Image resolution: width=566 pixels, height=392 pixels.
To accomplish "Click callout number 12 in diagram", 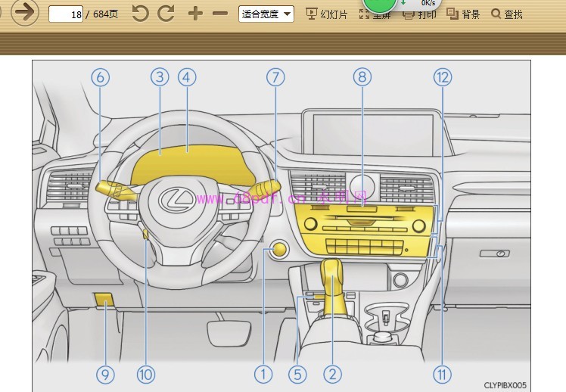I will 443,76.
